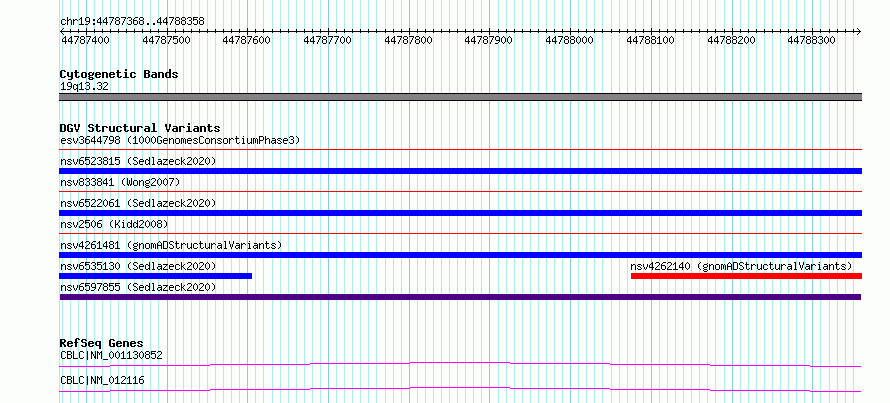Open variant nsv6535130 (Sedlazeck2020) label
890x403 pixels.
click(x=138, y=266)
